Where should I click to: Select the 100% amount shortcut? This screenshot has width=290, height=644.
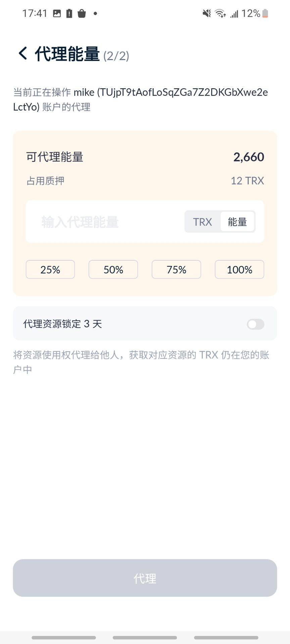[240, 269]
